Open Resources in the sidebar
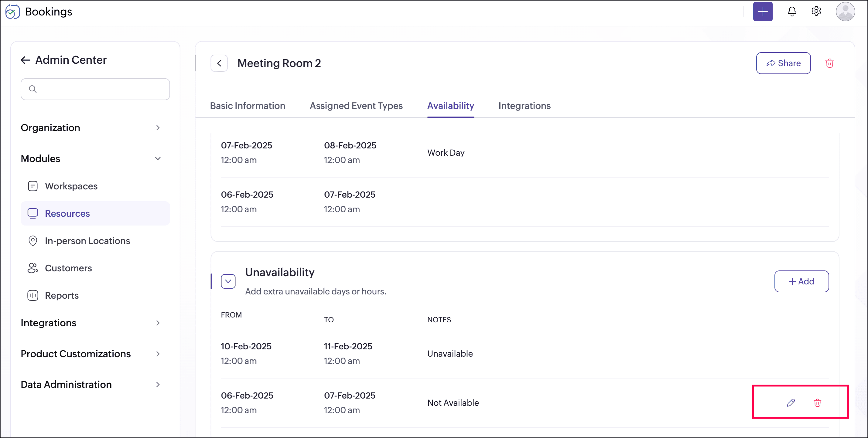The image size is (868, 438). pos(95,213)
